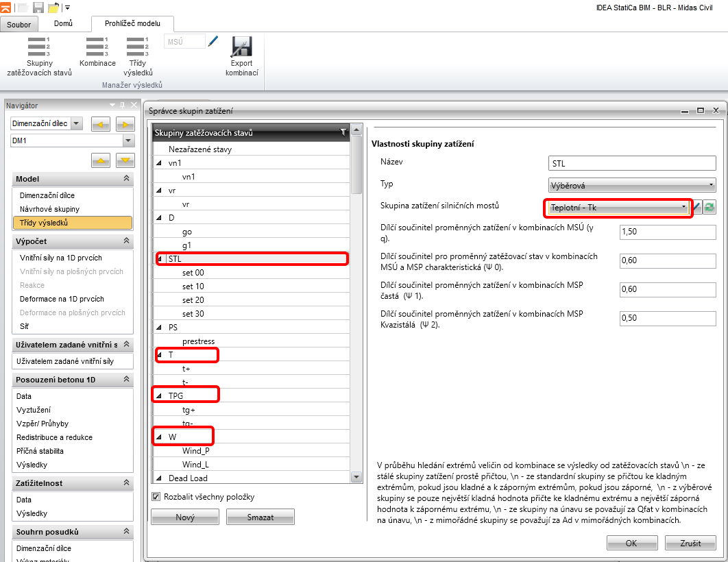Screen dimensions: 728x562
Task: Click the Nový button
Action: point(185,517)
